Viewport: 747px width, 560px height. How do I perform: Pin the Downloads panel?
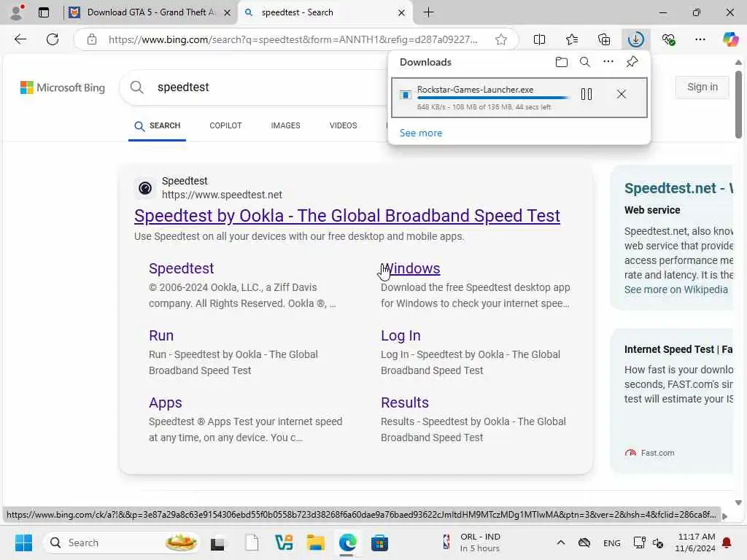pos(632,62)
